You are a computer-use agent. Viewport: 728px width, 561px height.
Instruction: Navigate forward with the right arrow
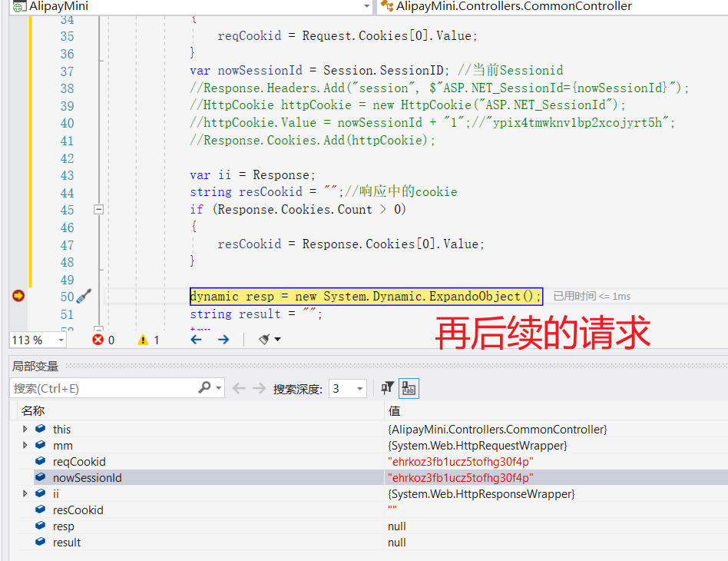point(223,340)
